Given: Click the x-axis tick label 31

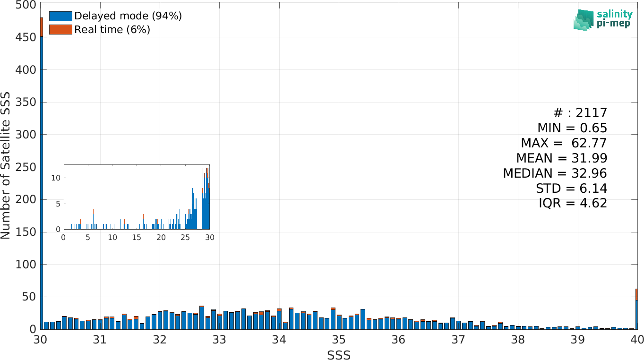Looking at the screenshot, I should point(100,339).
